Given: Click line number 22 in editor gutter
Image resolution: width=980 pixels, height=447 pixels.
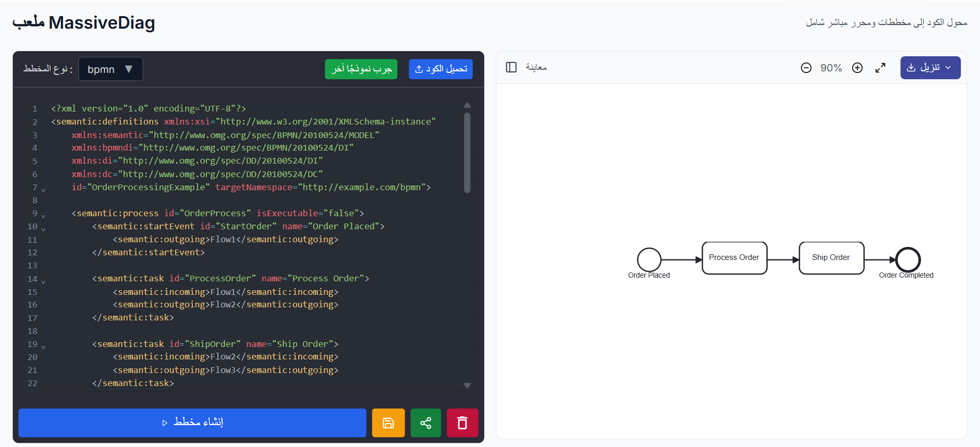Looking at the screenshot, I should coord(32,383).
